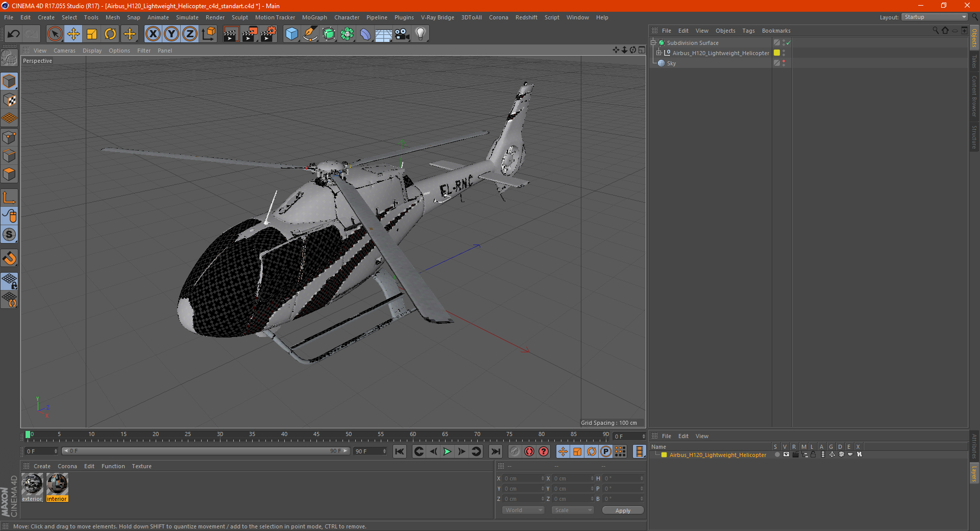980x531 pixels.
Task: Open the Simulate menu
Action: point(187,17)
